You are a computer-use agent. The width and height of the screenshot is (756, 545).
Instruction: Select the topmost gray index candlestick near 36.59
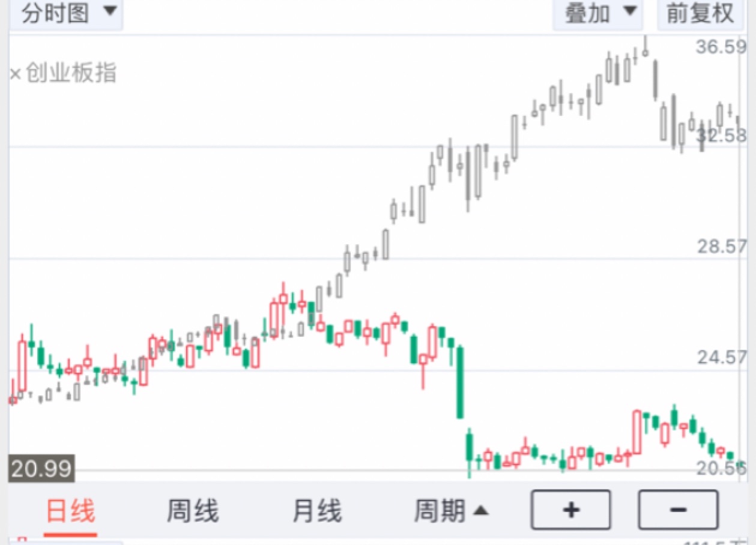[646, 47]
